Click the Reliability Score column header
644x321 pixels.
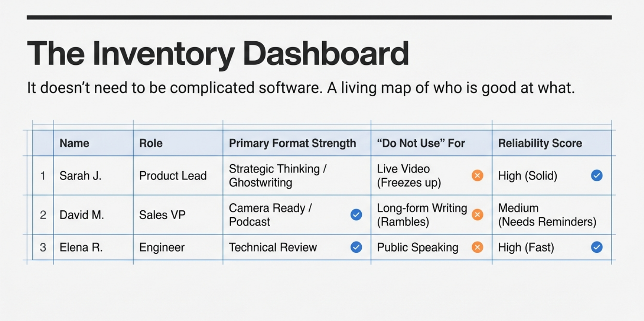point(540,143)
